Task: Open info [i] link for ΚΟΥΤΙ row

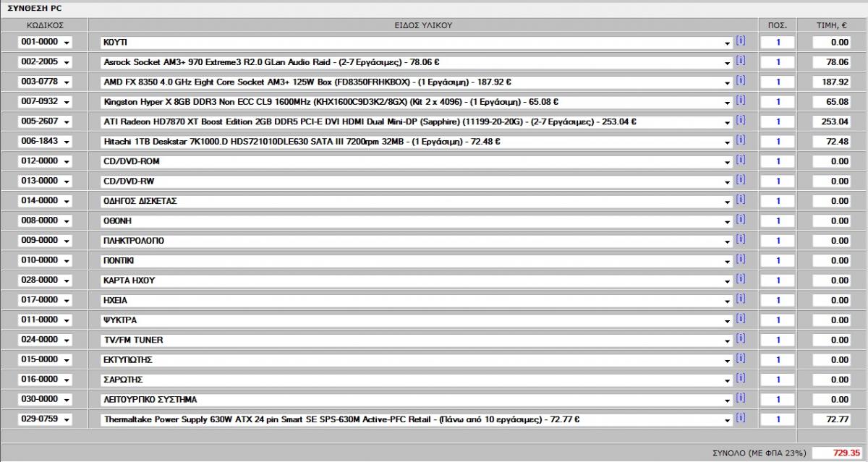Action: click(x=740, y=41)
